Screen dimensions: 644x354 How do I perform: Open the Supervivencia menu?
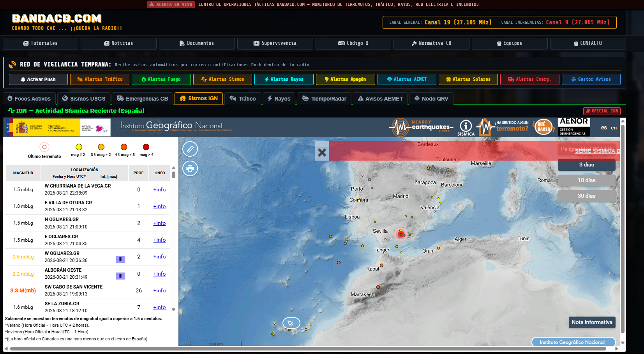click(275, 43)
